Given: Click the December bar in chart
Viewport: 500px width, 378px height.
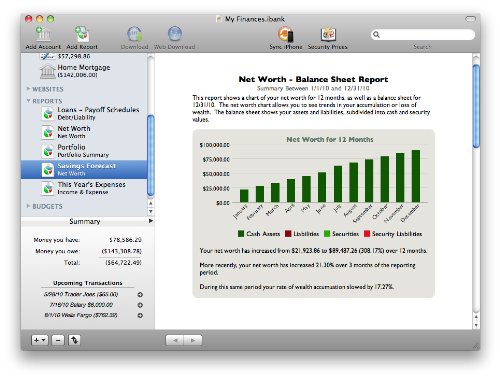Looking at the screenshot, I should (x=416, y=176).
